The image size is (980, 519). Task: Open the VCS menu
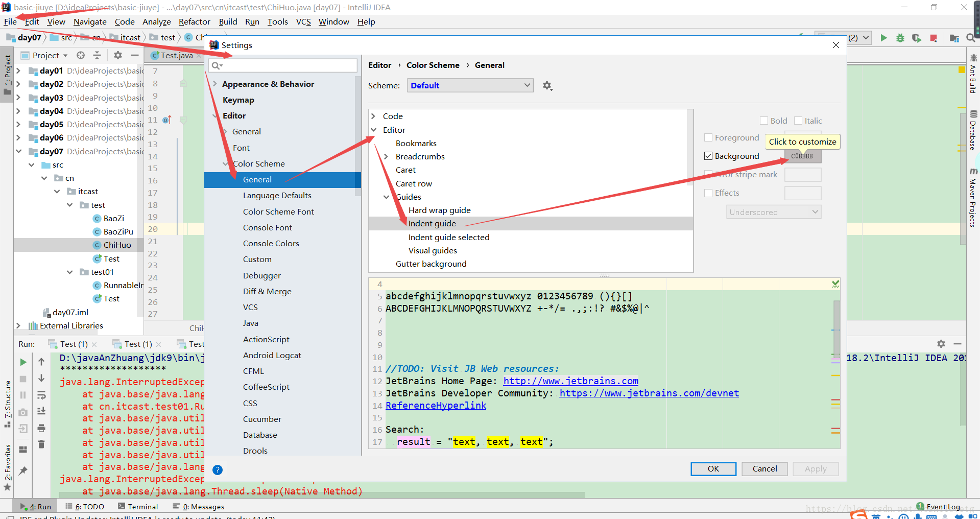coord(303,22)
